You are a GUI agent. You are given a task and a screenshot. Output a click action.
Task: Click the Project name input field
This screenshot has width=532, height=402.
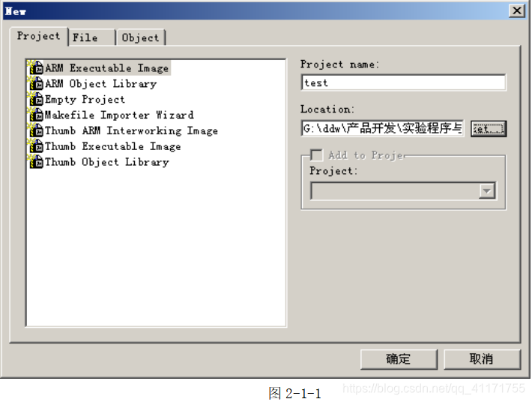pyautogui.click(x=403, y=82)
